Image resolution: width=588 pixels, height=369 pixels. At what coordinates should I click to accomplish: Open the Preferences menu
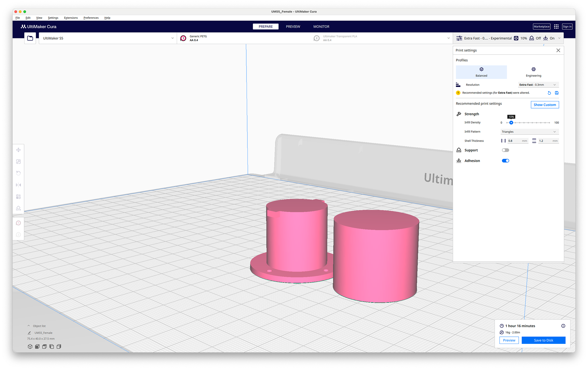(91, 18)
